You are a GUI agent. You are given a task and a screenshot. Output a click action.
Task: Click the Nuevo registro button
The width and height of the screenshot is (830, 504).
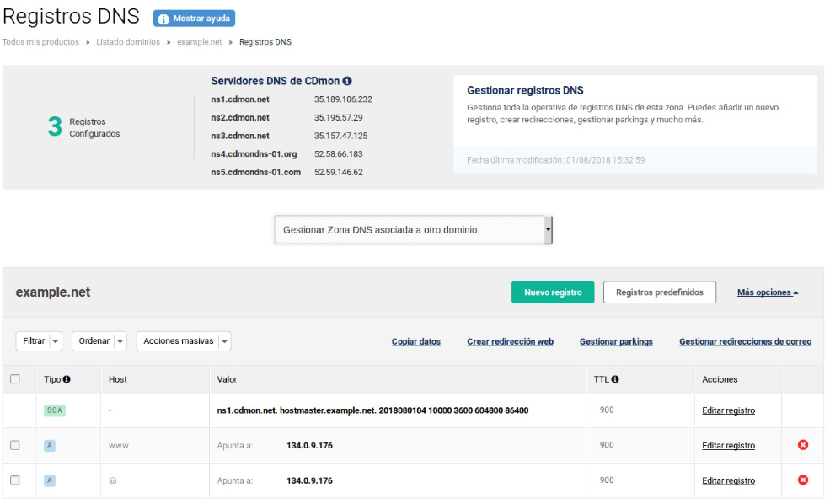click(x=553, y=292)
